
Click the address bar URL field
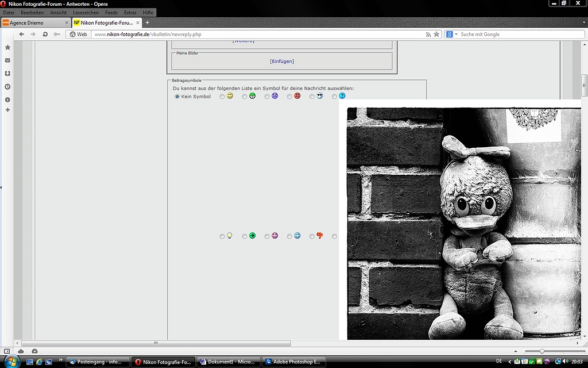259,34
